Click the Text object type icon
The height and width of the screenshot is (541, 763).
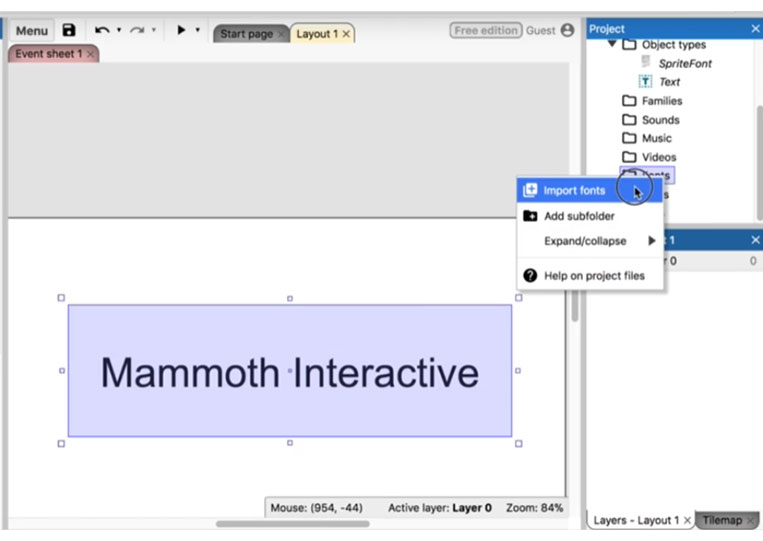(645, 81)
